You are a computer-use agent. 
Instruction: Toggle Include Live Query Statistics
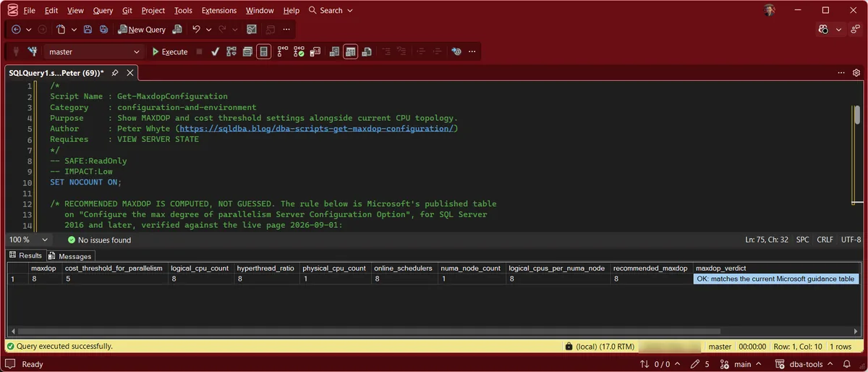tap(297, 52)
